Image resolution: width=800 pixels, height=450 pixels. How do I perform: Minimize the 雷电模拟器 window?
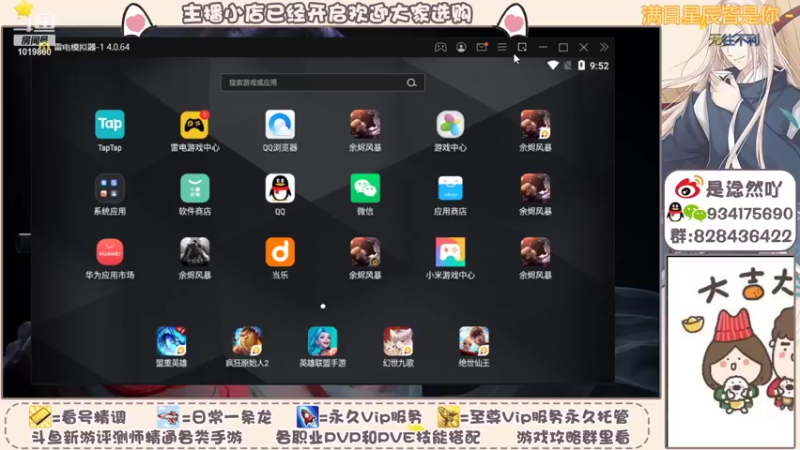[543, 47]
